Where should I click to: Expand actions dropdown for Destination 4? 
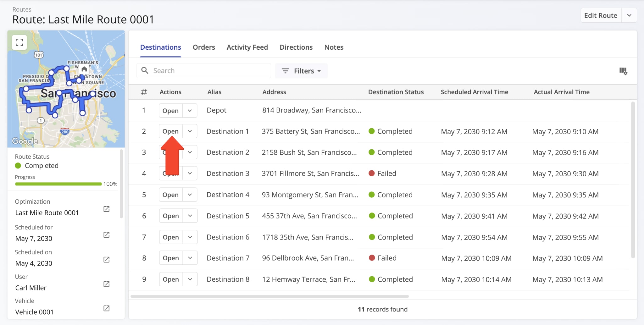(x=190, y=195)
